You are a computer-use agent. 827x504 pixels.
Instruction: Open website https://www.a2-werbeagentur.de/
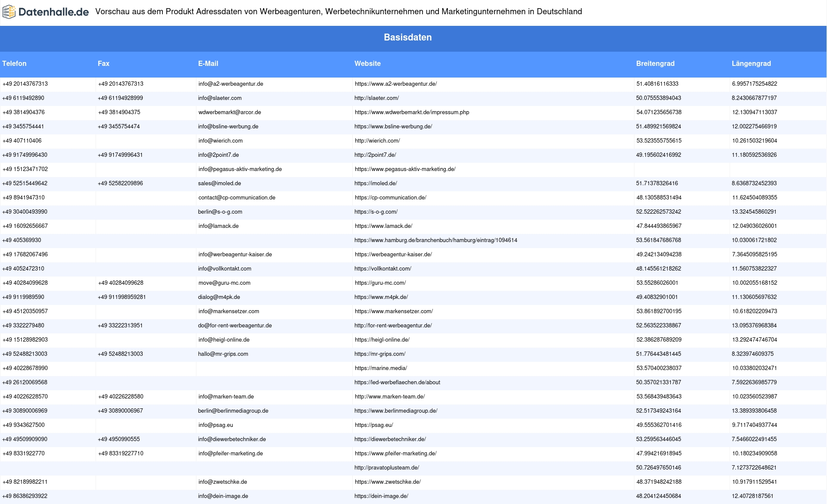pyautogui.click(x=395, y=84)
